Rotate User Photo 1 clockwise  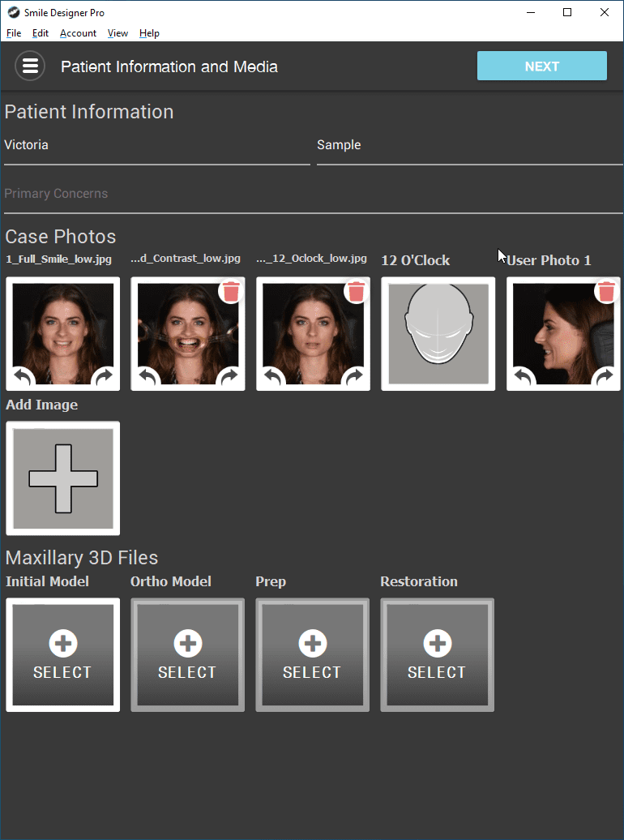605,377
